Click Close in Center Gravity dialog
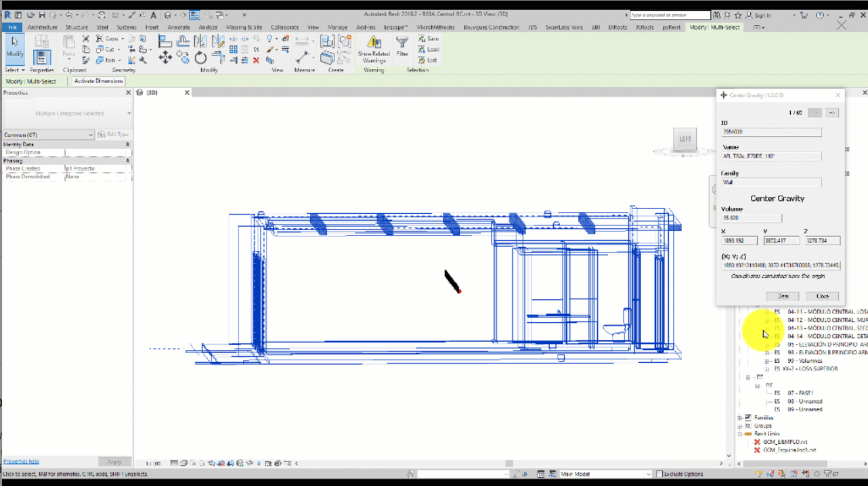868x486 pixels. point(823,296)
